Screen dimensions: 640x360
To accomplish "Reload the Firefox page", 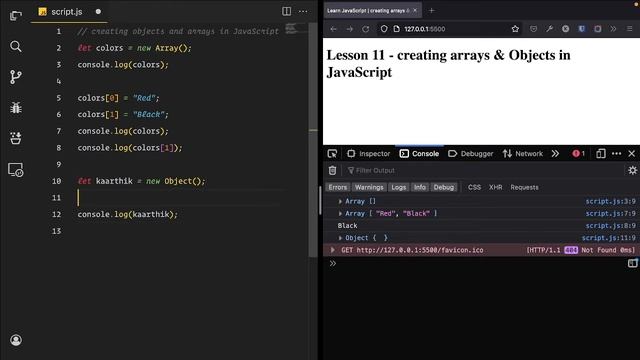I will tap(365, 29).
